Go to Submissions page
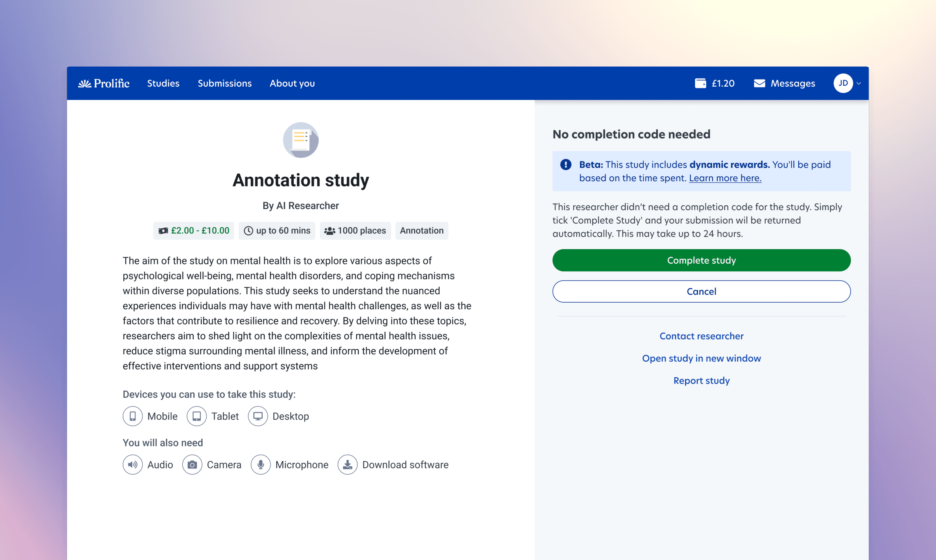936x560 pixels. point(225,83)
